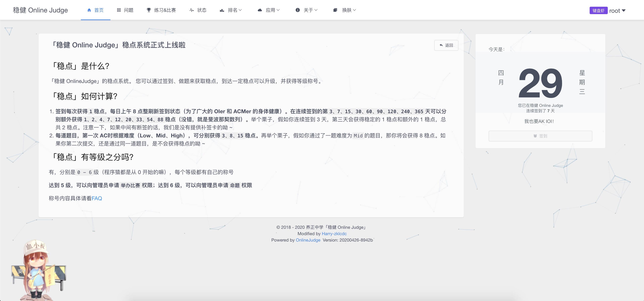Screen dimensions: 644x301
Task: Click the info icon beside 关于
Action: [298, 10]
